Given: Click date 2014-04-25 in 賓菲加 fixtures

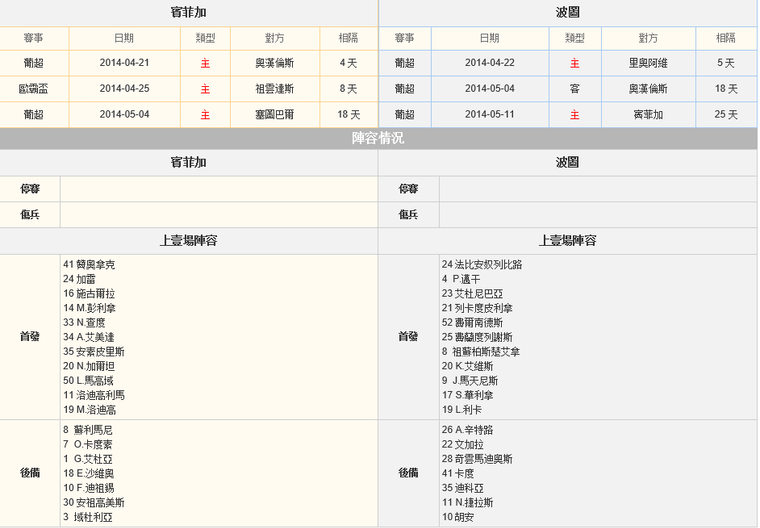Looking at the screenshot, I should (x=124, y=89).
